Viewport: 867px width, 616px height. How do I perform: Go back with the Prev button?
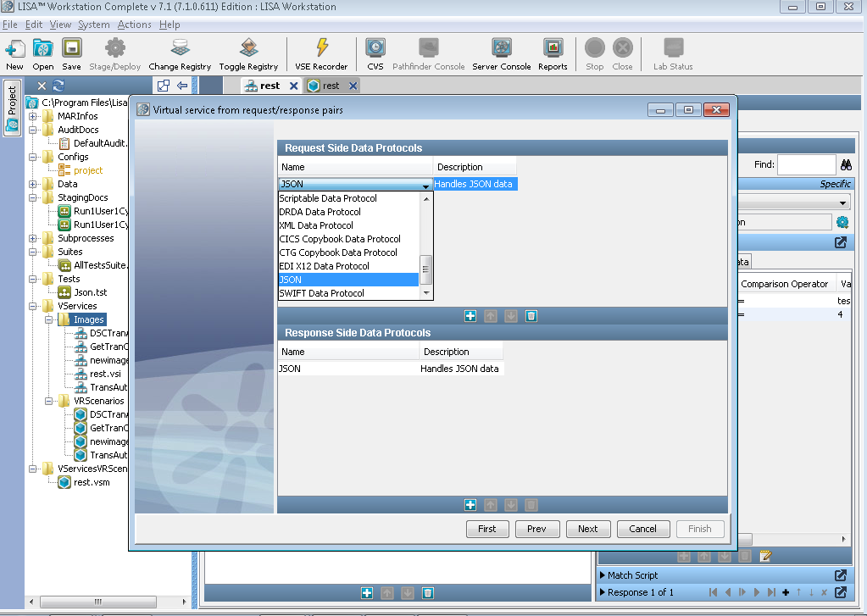pyautogui.click(x=537, y=530)
